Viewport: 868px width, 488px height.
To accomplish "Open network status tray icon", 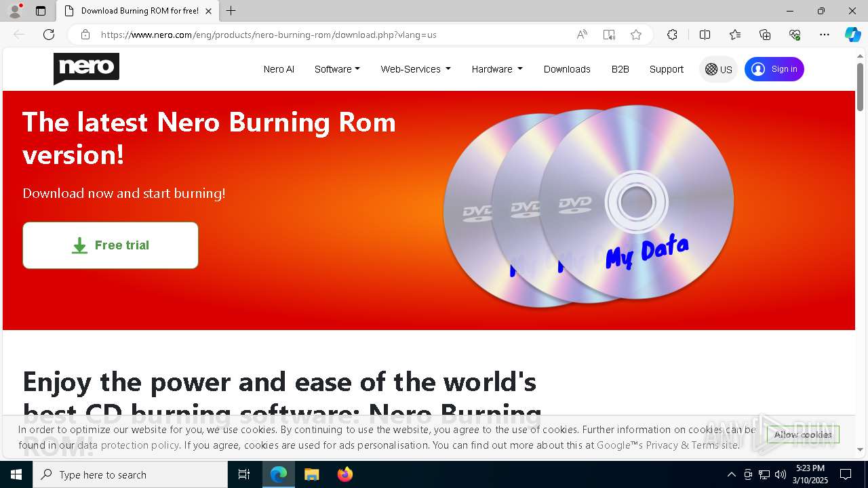I will pyautogui.click(x=764, y=474).
